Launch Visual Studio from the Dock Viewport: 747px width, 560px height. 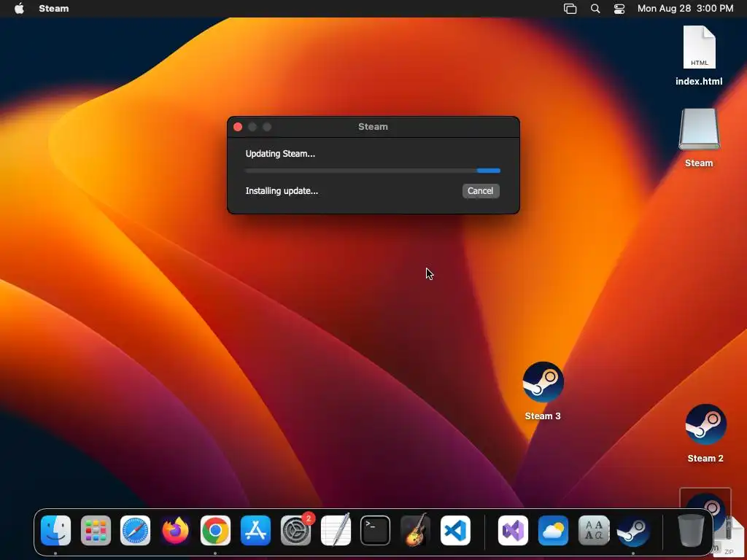click(x=513, y=531)
